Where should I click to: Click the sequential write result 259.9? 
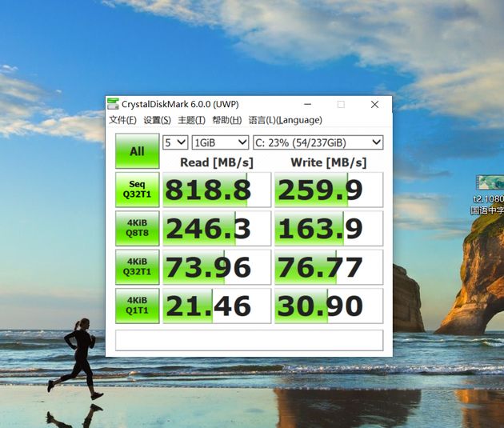pos(328,190)
